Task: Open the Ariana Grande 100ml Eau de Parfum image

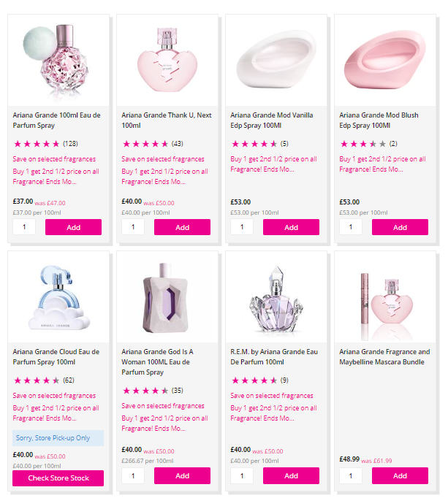Action: coord(58,60)
